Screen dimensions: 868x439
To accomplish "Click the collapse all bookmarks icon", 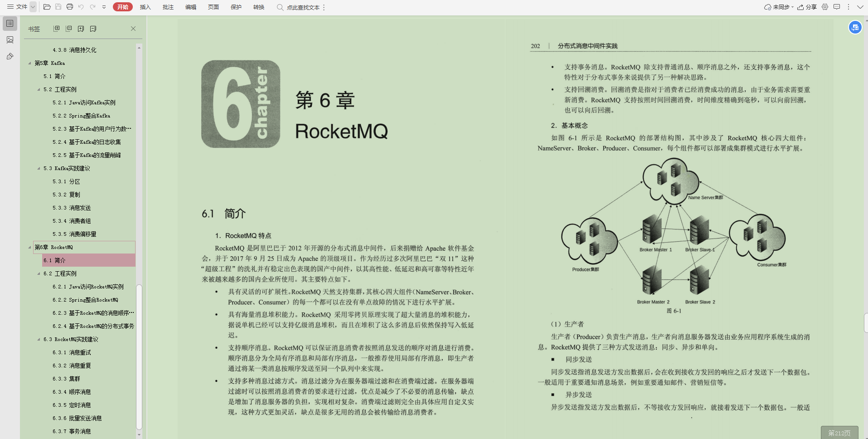I will tap(69, 29).
